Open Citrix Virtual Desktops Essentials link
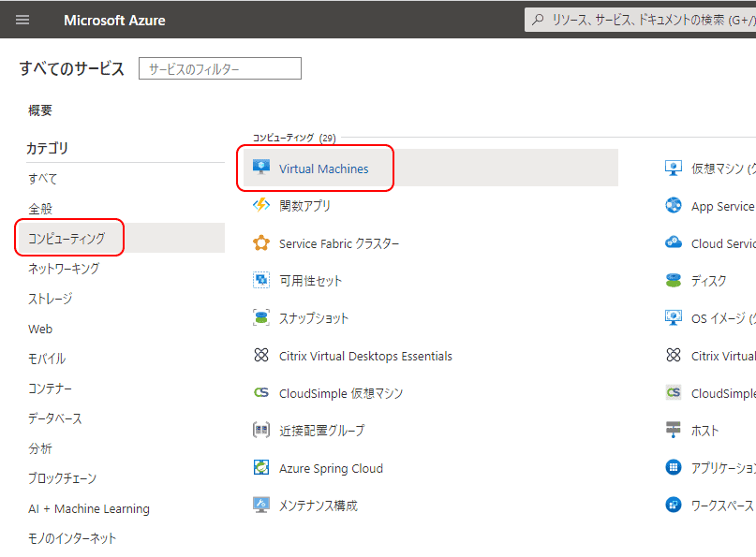Screen dimensions: 756x557 click(365, 356)
